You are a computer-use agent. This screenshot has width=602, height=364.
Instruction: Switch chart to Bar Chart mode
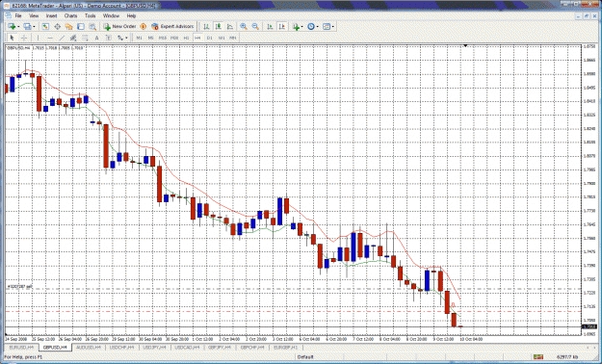click(x=206, y=27)
